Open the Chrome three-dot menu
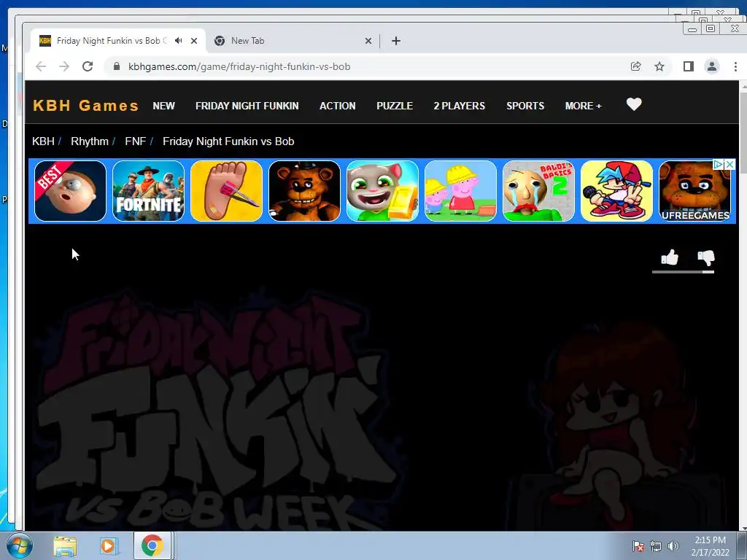 [x=735, y=66]
